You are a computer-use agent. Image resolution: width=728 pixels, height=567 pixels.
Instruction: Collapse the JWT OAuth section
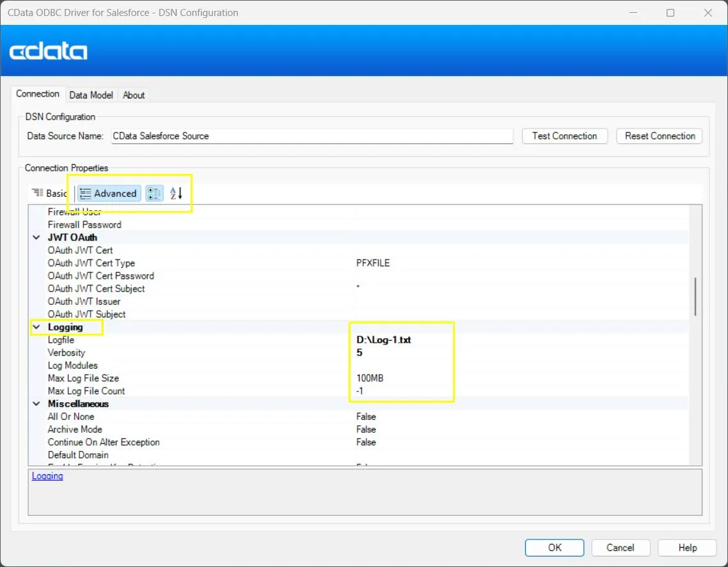36,238
